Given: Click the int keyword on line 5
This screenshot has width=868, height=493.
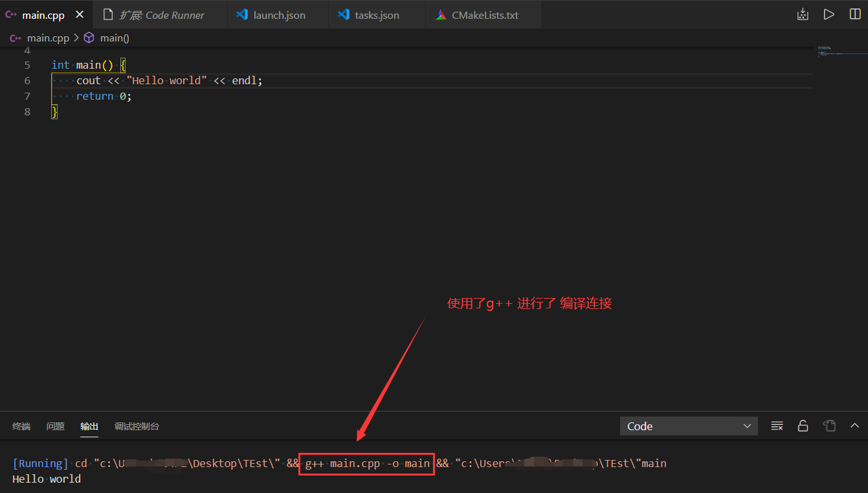Looking at the screenshot, I should pyautogui.click(x=61, y=65).
